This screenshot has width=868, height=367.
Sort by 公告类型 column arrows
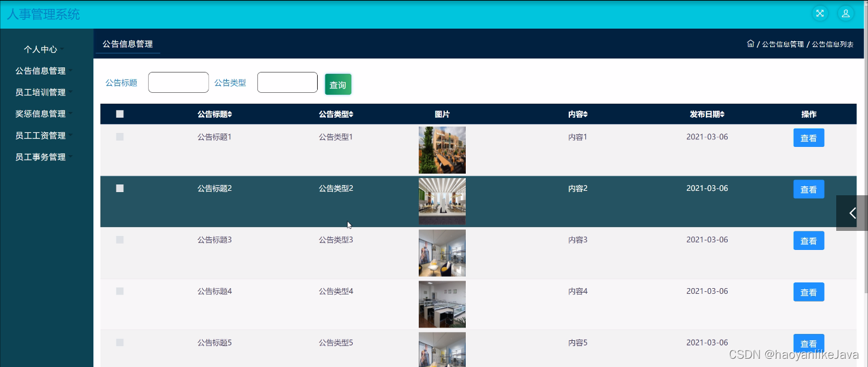pyautogui.click(x=351, y=114)
